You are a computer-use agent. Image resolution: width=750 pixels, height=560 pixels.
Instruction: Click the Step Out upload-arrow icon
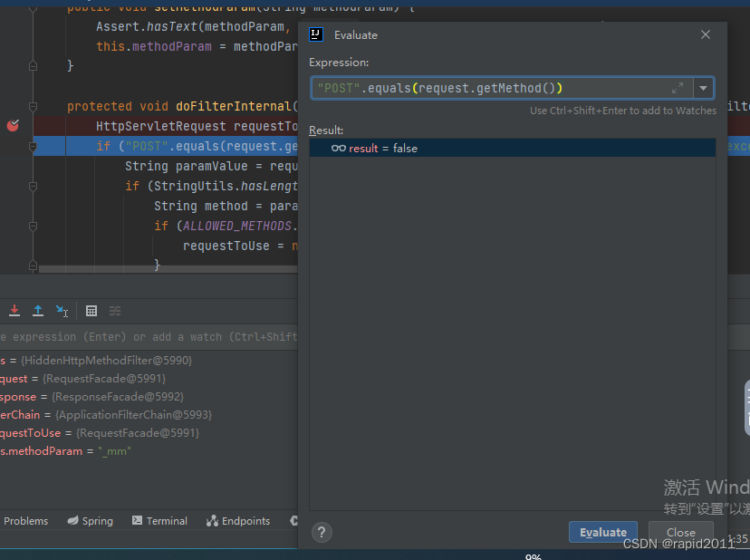[38, 311]
